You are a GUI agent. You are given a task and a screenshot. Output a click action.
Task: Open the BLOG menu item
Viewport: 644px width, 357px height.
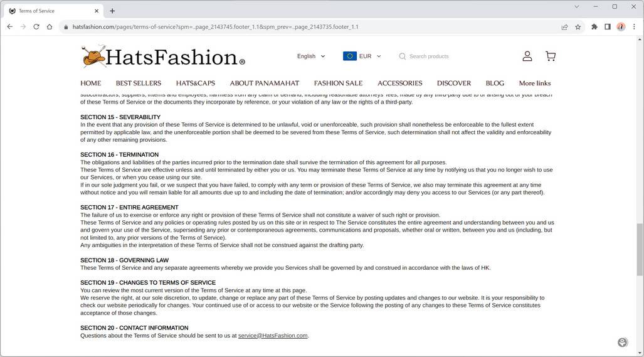(x=495, y=83)
